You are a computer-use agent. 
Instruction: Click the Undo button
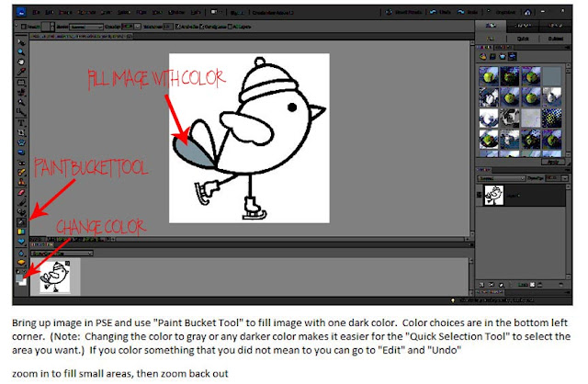tap(441, 12)
